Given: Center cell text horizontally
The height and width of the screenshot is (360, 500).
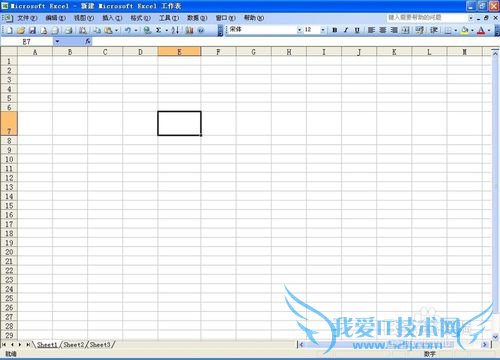Looking at the screenshot, I should tap(383, 30).
